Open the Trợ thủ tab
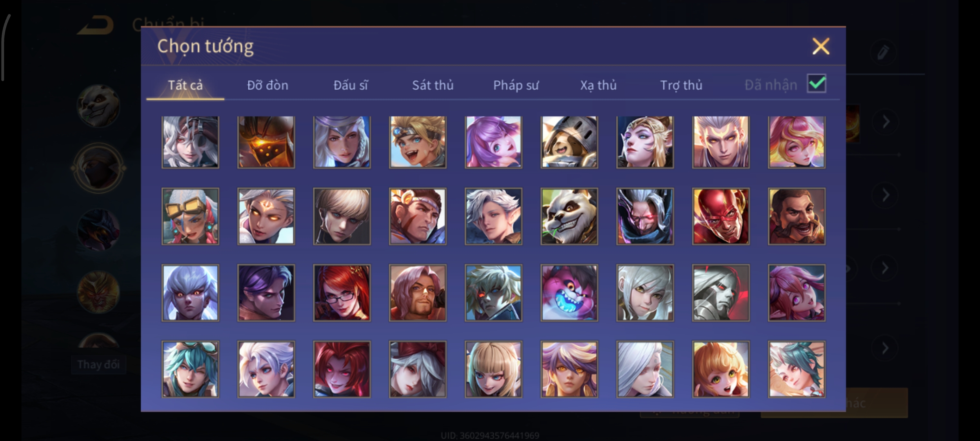This screenshot has height=441, width=980. 681,85
